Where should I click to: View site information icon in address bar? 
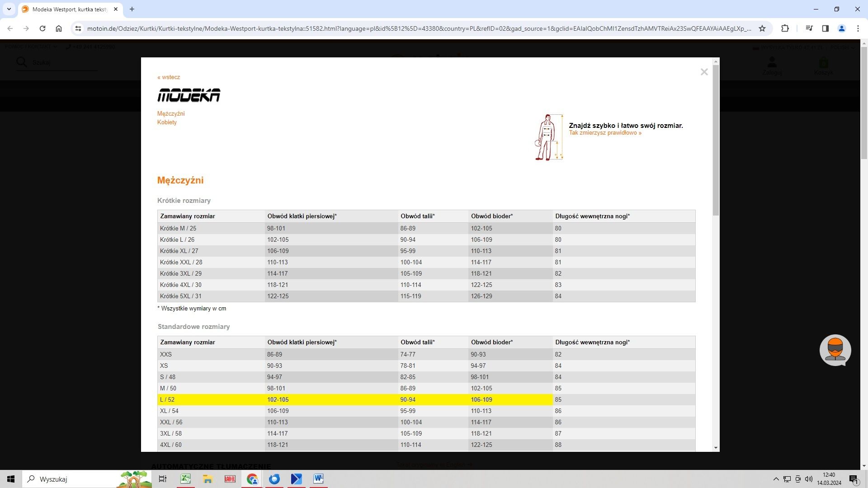(x=78, y=28)
